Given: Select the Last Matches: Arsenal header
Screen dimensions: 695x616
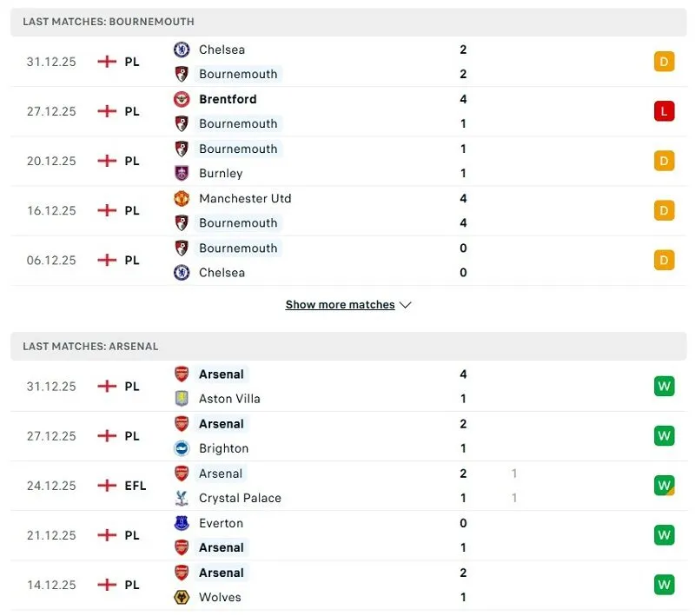Looking at the screenshot, I should point(348,346).
